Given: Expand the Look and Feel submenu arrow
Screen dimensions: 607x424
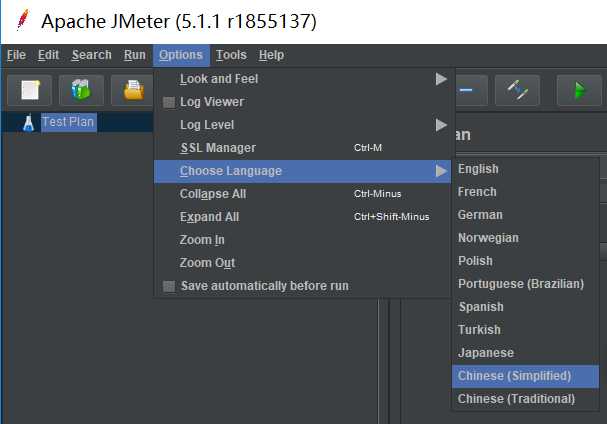Looking at the screenshot, I should 441,79.
